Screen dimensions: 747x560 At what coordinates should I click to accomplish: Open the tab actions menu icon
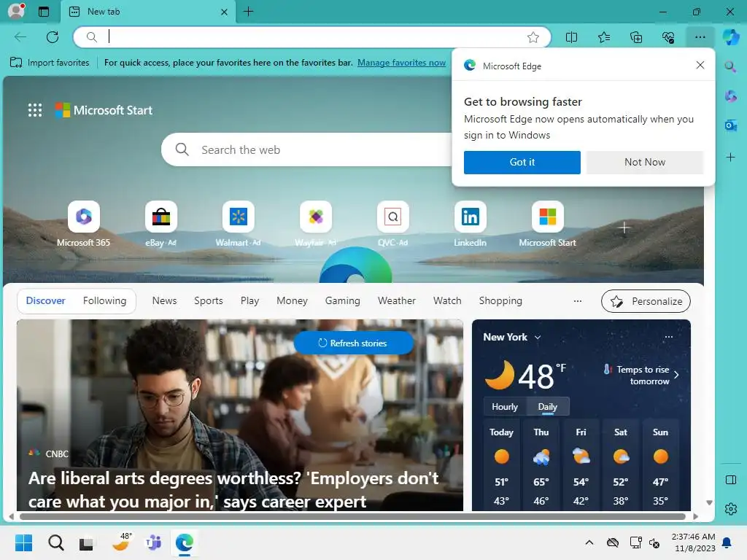43,12
